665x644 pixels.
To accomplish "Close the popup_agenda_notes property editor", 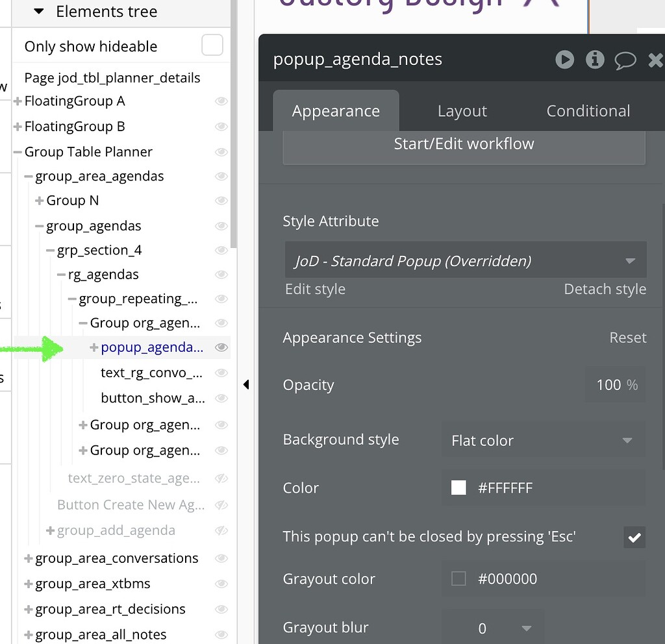I will tap(655, 60).
